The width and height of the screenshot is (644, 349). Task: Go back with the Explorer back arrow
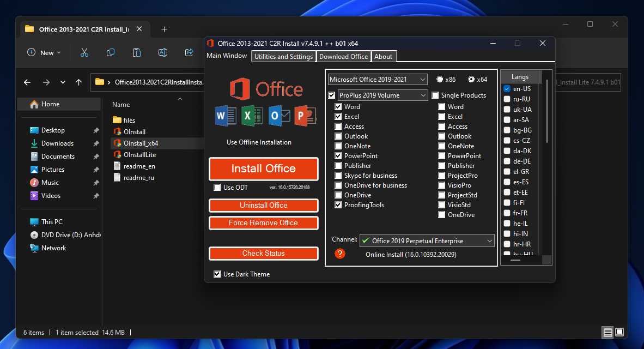coord(27,82)
